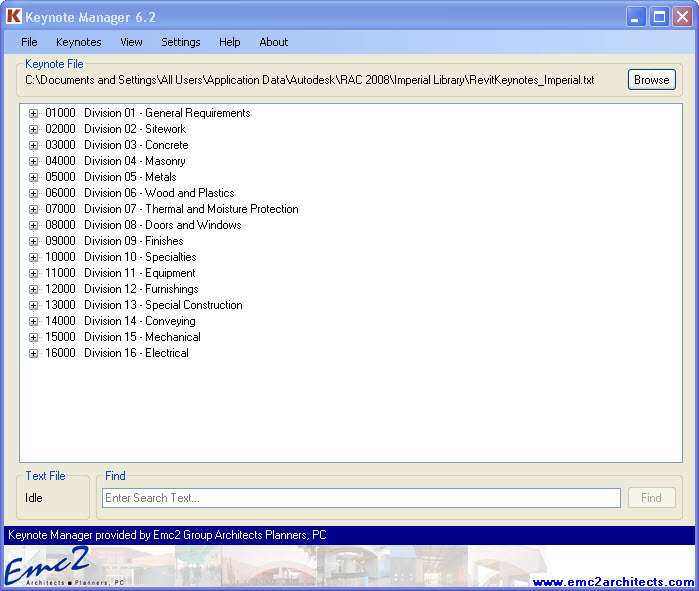Screen dimensions: 699x591
Task: Open the View menu
Action: point(131,42)
